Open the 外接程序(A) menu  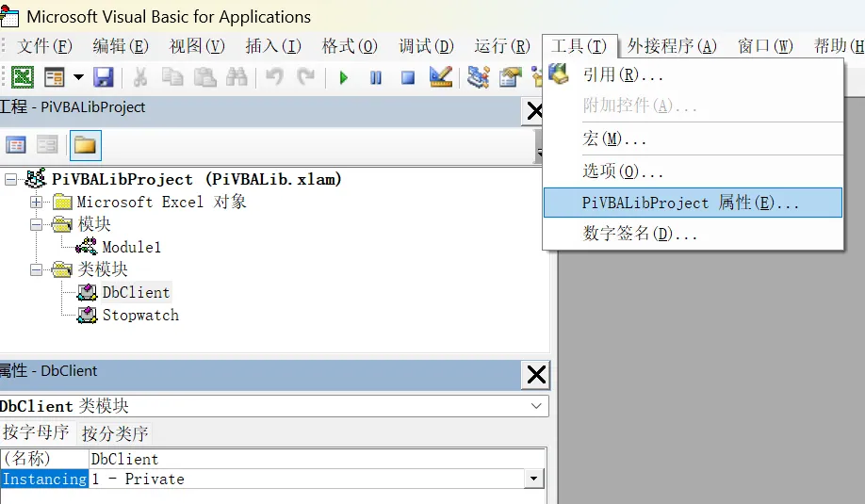click(672, 46)
